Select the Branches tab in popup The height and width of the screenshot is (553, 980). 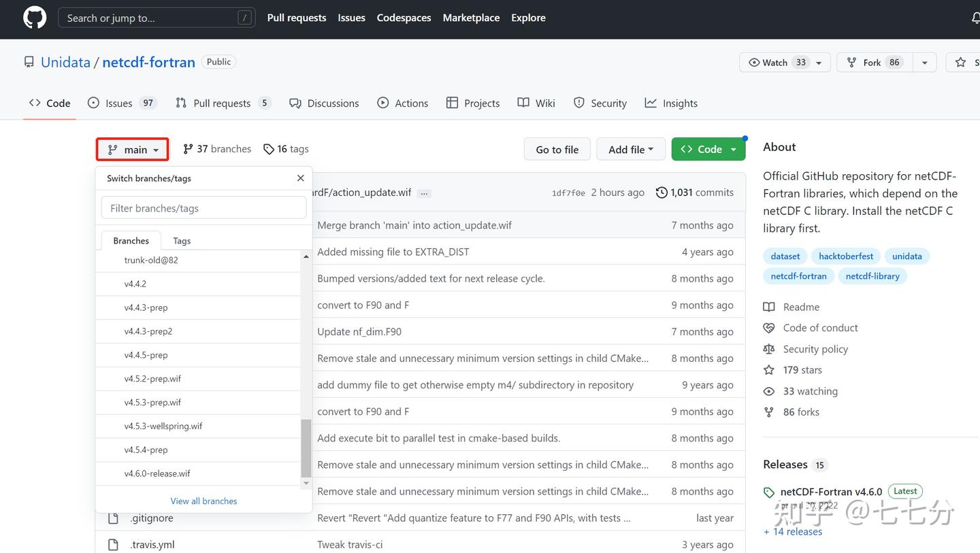[131, 241]
